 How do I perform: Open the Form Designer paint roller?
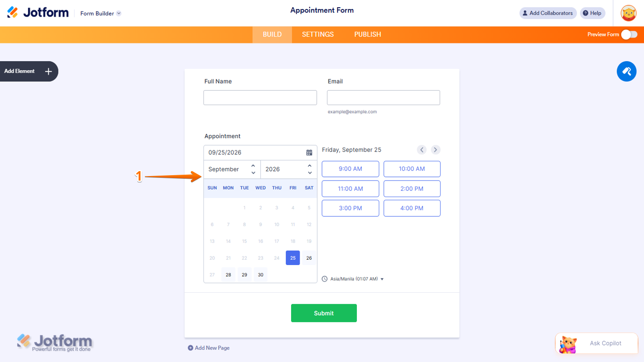point(627,72)
